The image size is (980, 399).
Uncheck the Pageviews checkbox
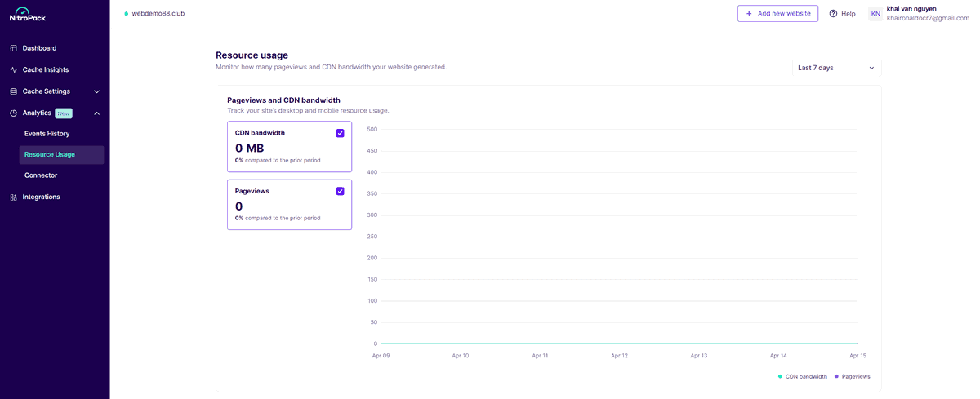[x=340, y=191]
